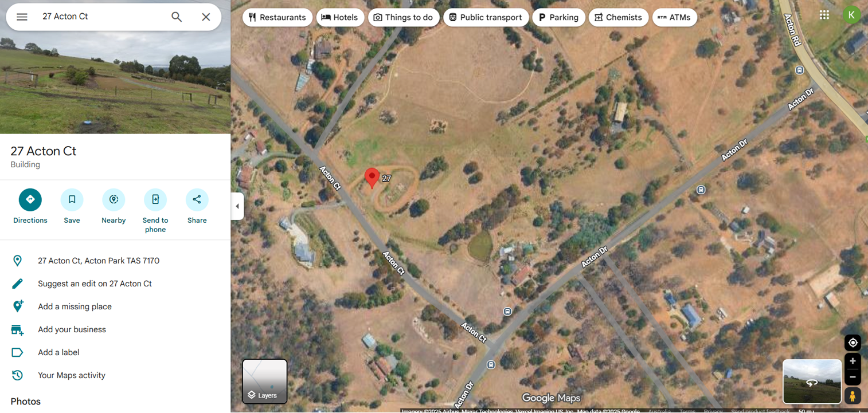
Task: Open the Street View thumbnail preview
Action: click(812, 381)
